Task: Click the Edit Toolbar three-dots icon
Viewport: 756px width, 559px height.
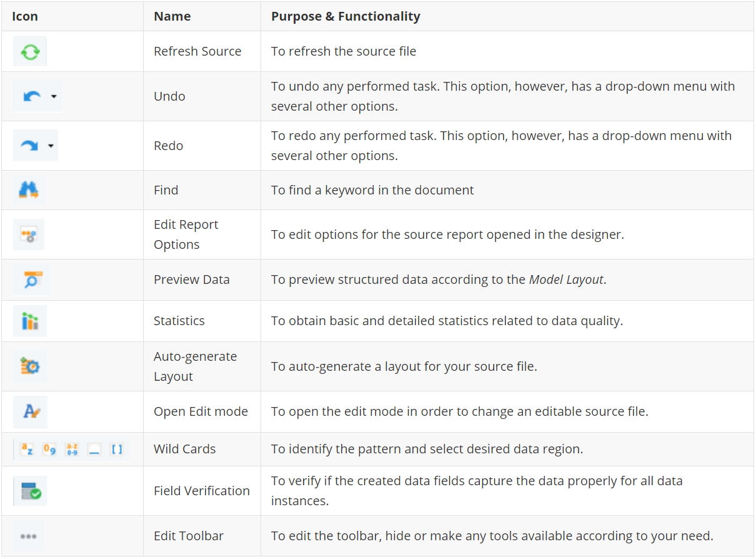Action: click(x=29, y=536)
